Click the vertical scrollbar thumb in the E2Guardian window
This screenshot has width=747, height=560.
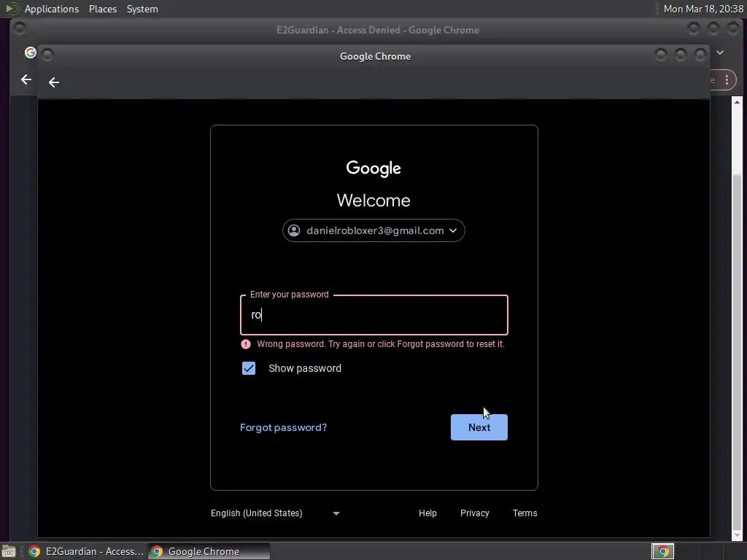(737, 352)
